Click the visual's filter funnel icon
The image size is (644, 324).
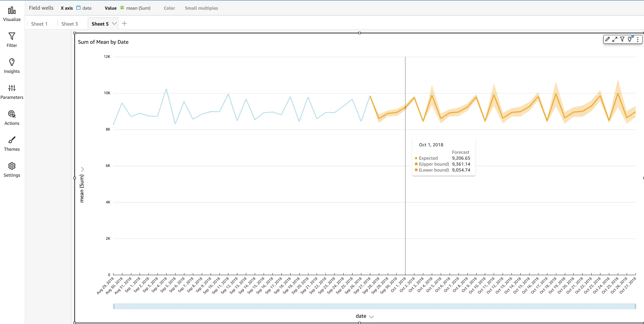tap(622, 39)
